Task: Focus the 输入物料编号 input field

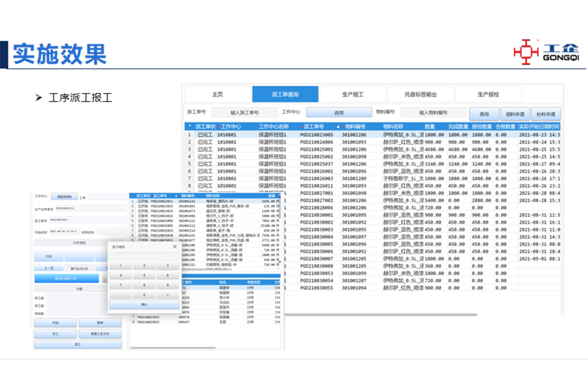Action: pyautogui.click(x=433, y=113)
